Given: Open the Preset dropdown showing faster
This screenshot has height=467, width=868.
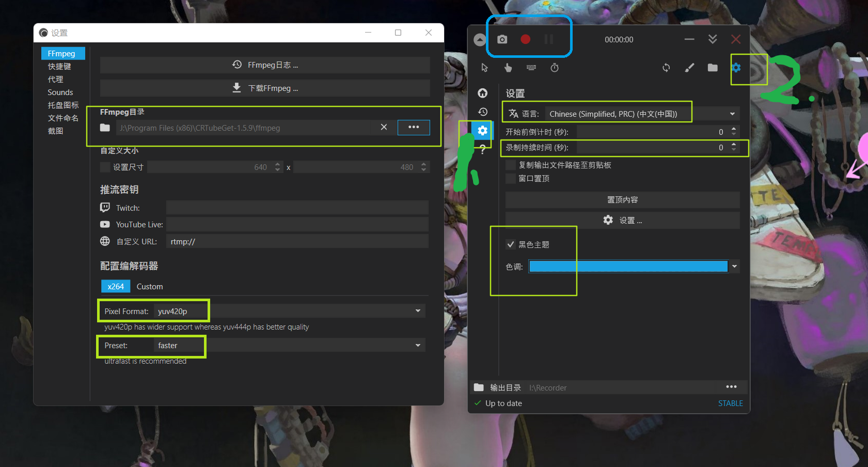Looking at the screenshot, I should 290,345.
